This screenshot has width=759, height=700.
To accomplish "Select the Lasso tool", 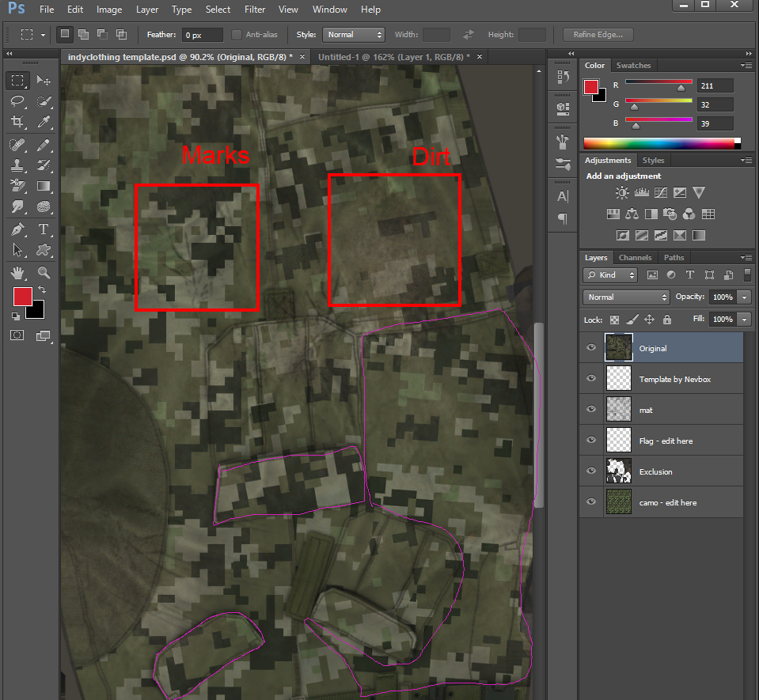I will (17, 101).
